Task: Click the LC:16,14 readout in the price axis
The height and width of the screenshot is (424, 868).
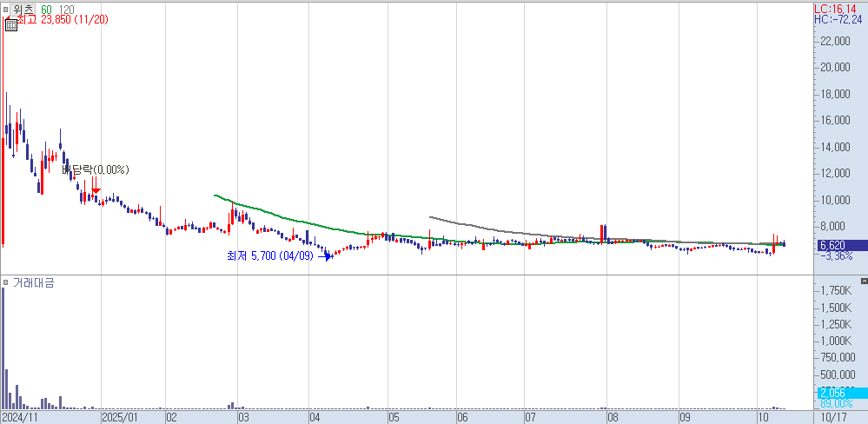Action: pos(838,7)
